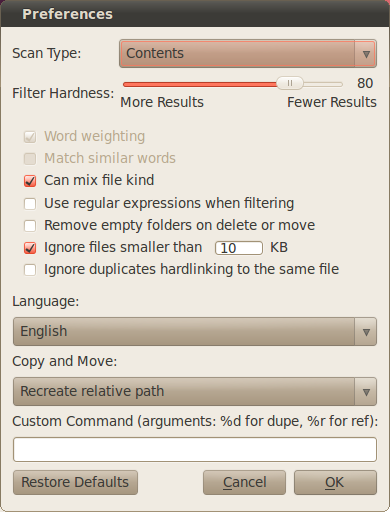Toggle the Match similar words checkbox
The image size is (390, 512).
click(x=30, y=159)
